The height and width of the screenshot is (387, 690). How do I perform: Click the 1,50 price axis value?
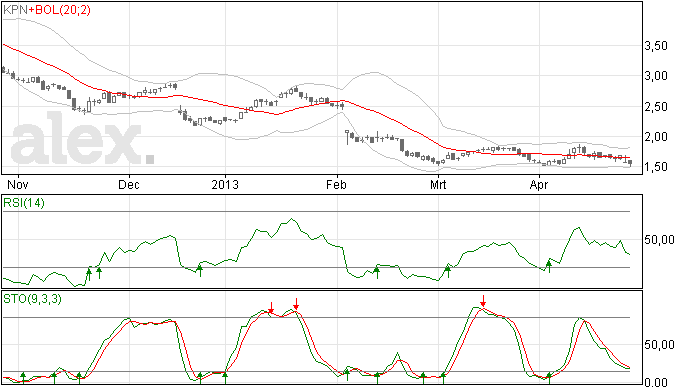point(656,167)
